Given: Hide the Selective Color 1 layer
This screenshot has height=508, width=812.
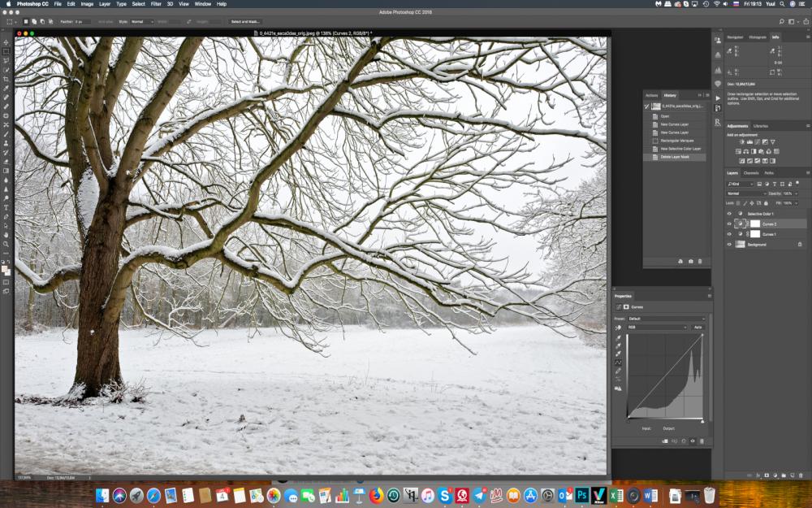Looking at the screenshot, I should pos(729,214).
